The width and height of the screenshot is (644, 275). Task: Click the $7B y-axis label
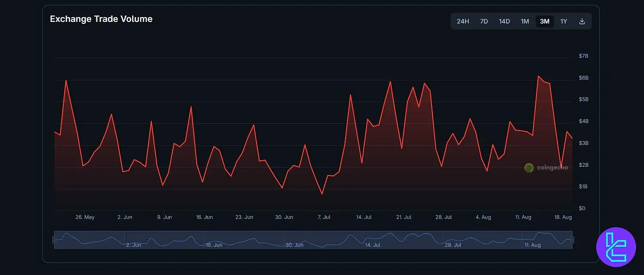tap(583, 56)
